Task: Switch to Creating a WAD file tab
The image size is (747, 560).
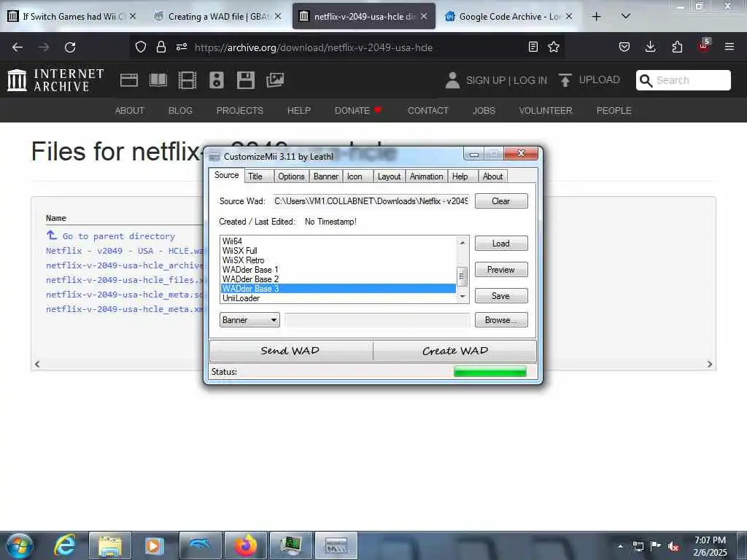Action: pyautogui.click(x=218, y=17)
